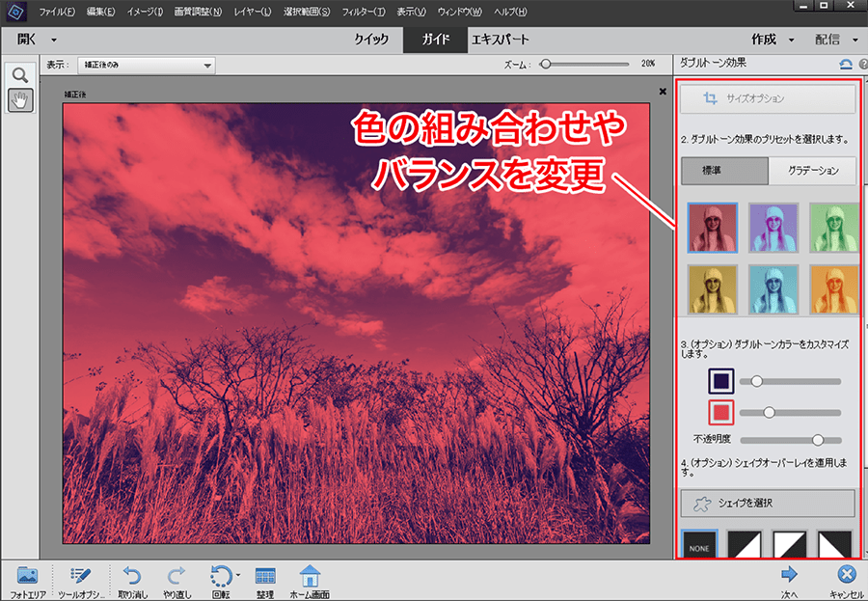
Task: Open the 表示 view mode dropdown
Action: click(144, 66)
